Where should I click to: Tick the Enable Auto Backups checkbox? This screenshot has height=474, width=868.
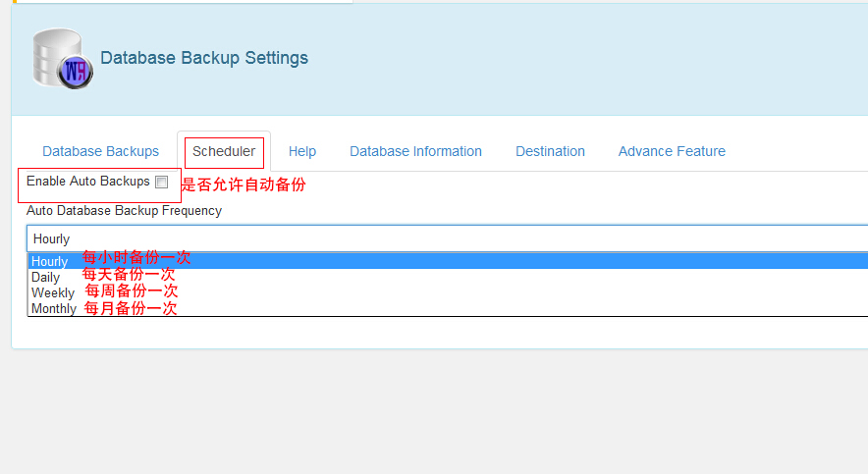click(x=162, y=182)
